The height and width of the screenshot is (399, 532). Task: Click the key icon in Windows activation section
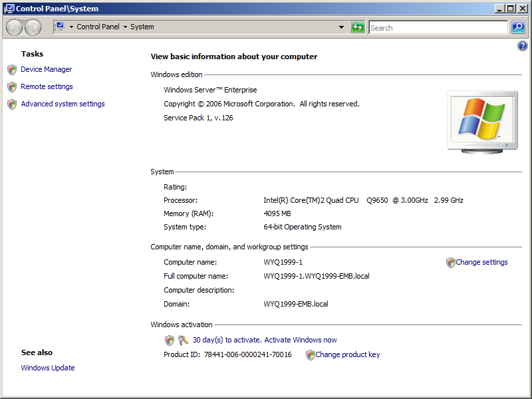183,340
